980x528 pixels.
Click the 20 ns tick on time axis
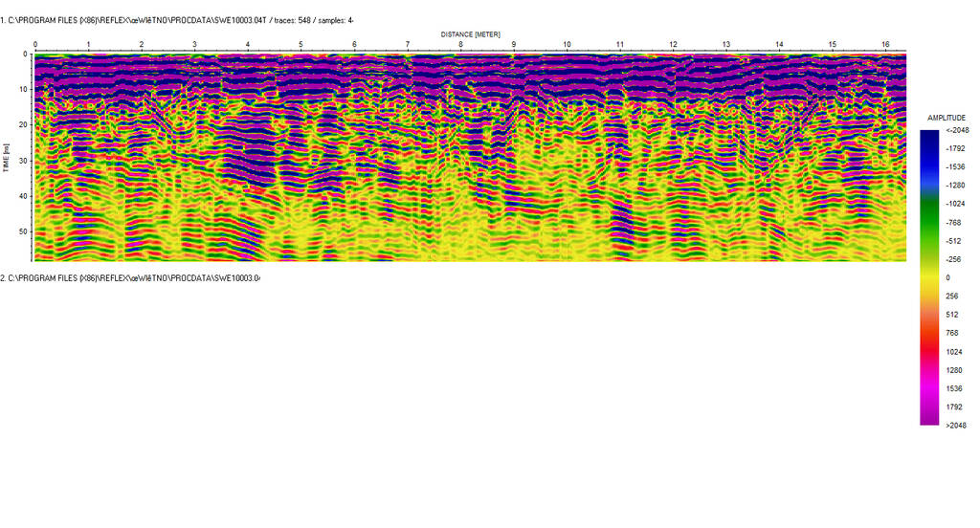(25, 125)
